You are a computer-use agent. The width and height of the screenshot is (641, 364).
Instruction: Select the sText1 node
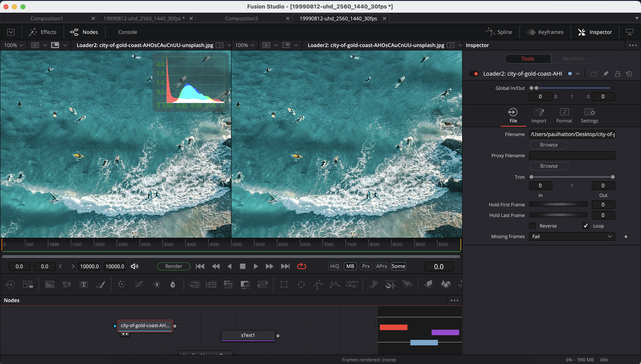(x=248, y=336)
